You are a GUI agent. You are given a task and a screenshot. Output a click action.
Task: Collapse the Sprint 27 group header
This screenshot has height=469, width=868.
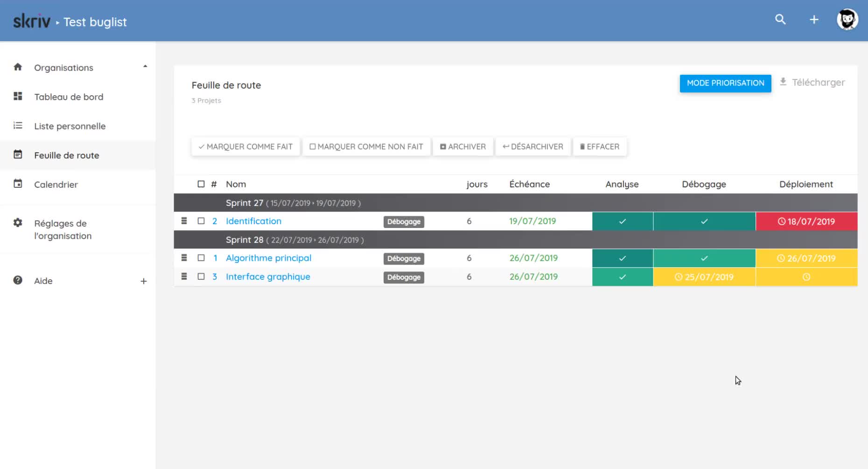pyautogui.click(x=245, y=203)
